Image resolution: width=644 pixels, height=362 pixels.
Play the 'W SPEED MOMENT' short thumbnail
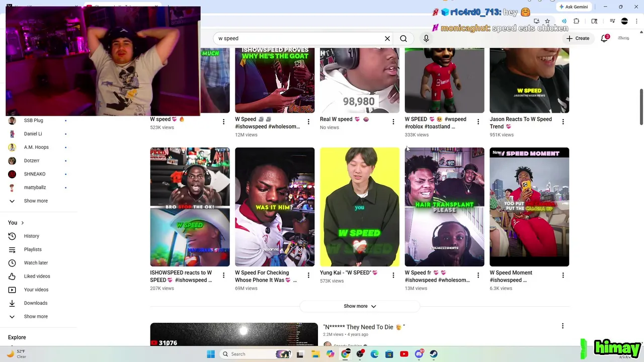(529, 207)
